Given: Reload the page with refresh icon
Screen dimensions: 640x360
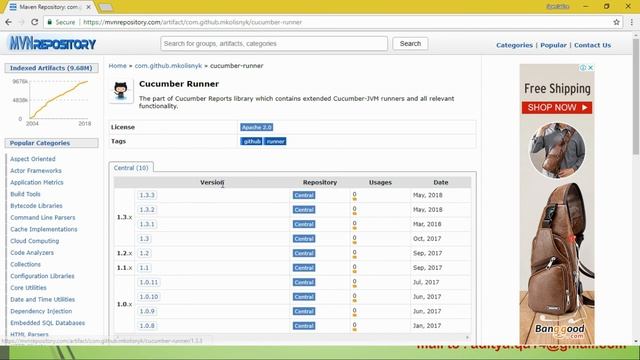Looking at the screenshot, I should [35, 22].
